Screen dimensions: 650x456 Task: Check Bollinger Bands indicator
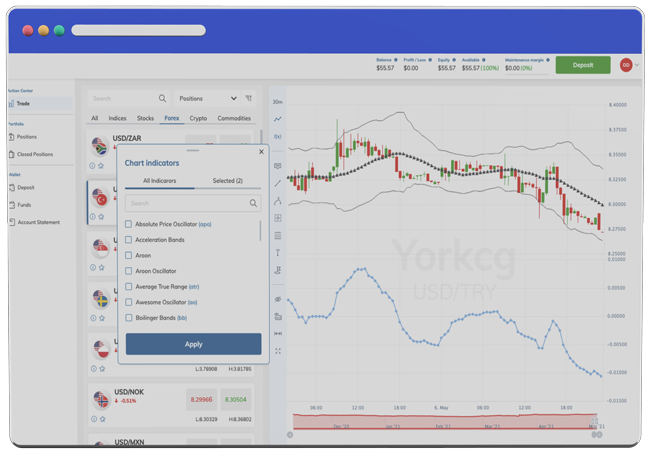pos(129,318)
